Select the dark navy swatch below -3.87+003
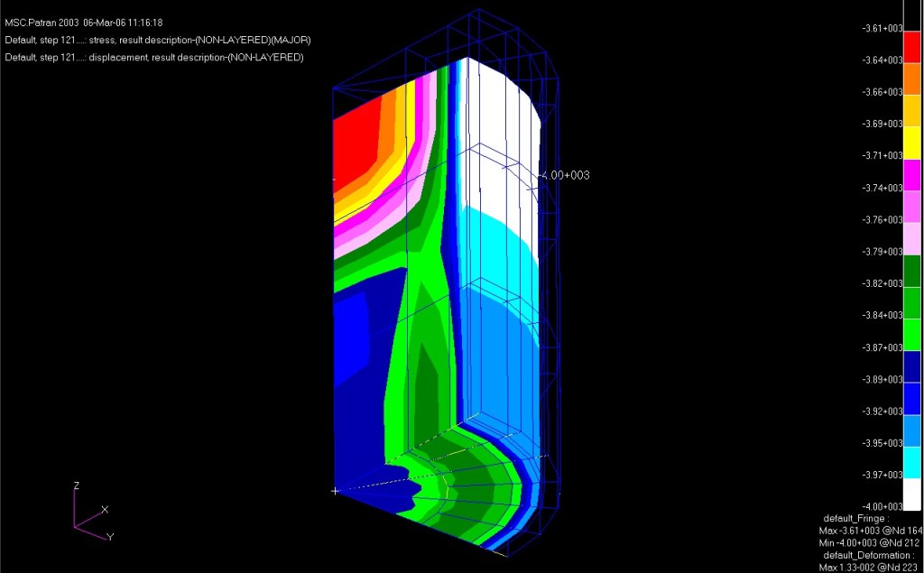924x573 pixels. pos(911,363)
